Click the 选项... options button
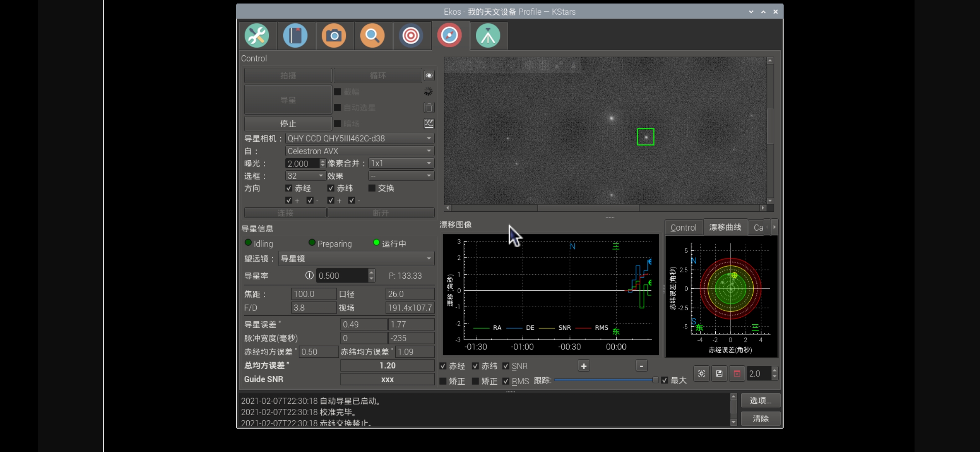 (761, 401)
